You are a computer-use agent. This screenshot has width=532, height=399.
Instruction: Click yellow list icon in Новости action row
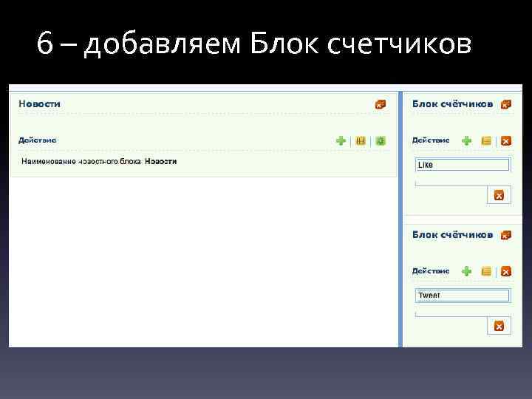tap(361, 140)
